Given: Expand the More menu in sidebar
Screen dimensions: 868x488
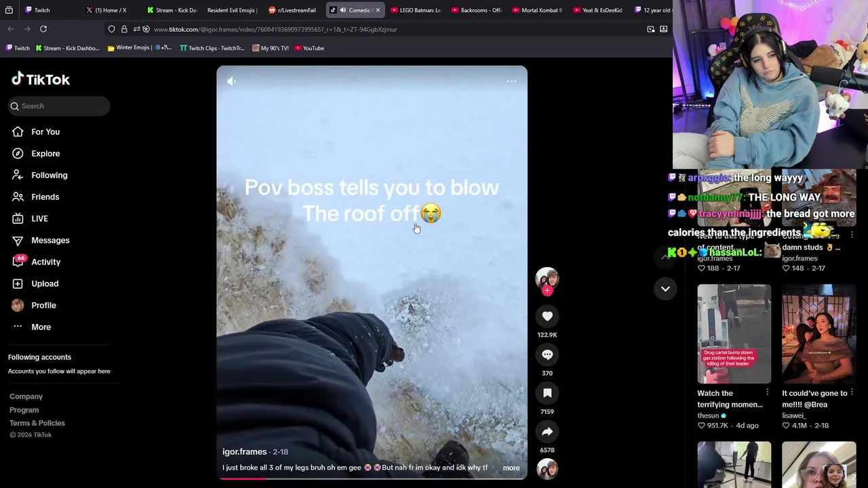Looking at the screenshot, I should [x=41, y=327].
